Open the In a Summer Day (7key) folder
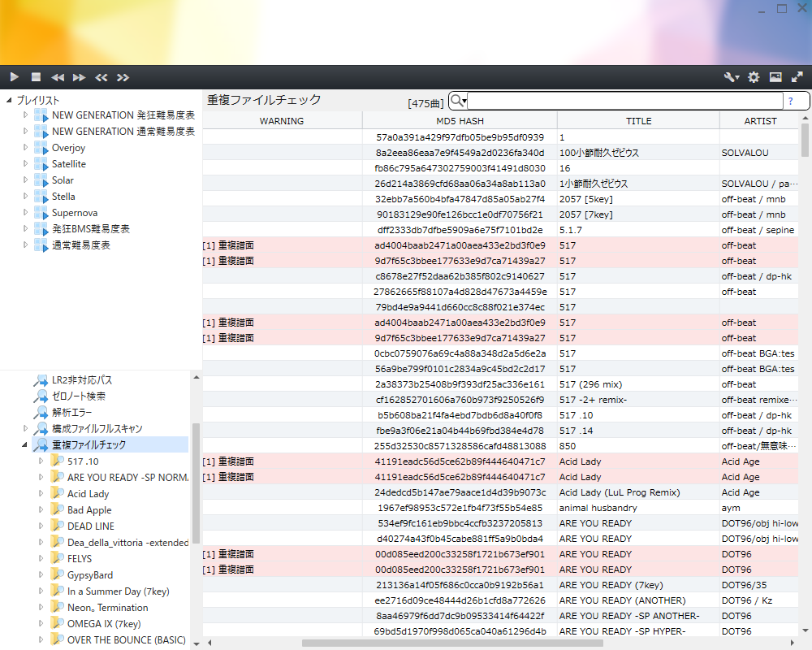The height and width of the screenshot is (650, 812). pyautogui.click(x=118, y=591)
